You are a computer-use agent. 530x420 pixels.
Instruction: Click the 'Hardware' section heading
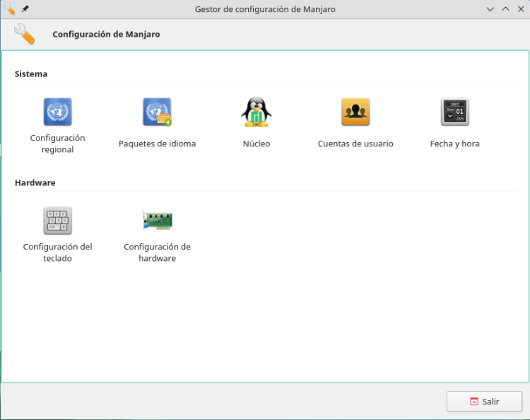[x=35, y=182]
